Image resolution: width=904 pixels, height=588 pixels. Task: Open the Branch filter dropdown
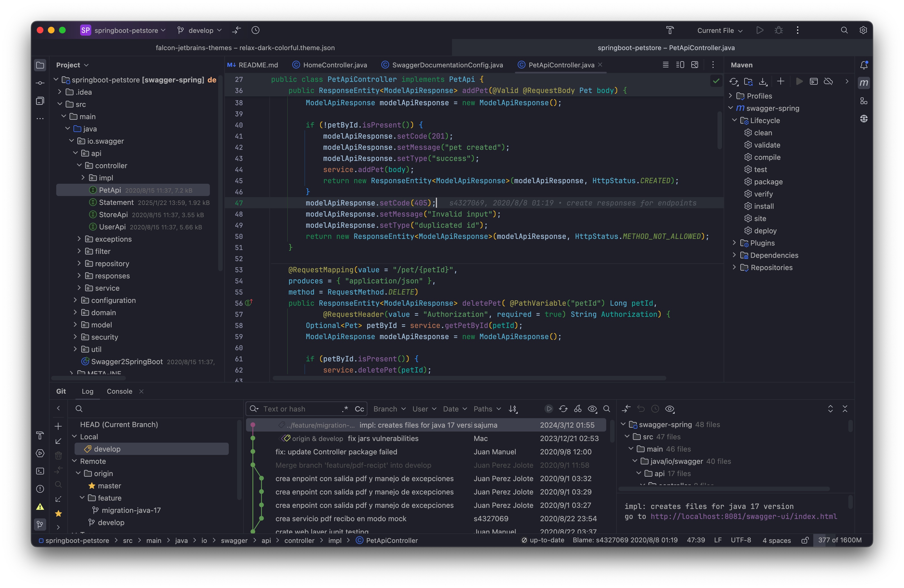tap(389, 409)
